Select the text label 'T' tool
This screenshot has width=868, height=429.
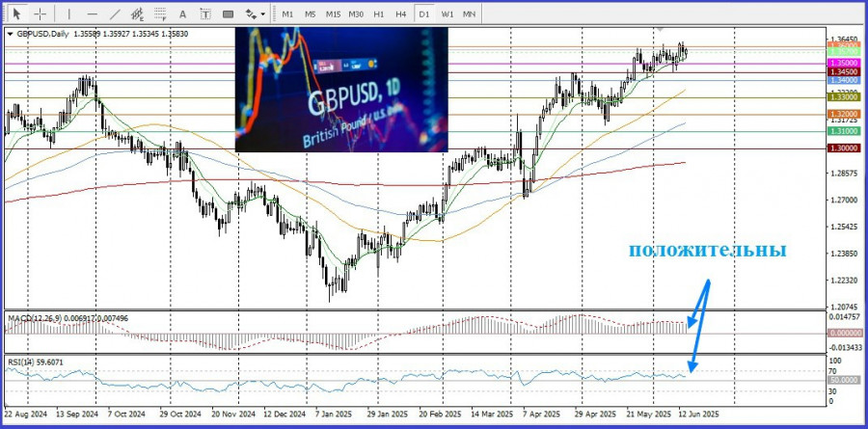click(205, 13)
